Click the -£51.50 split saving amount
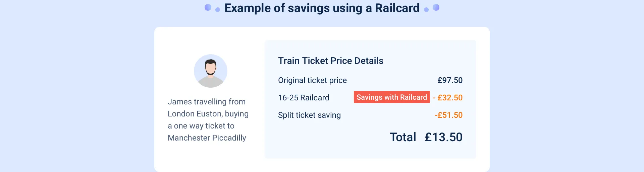Viewport: 644px width, 172px height. [x=448, y=115]
